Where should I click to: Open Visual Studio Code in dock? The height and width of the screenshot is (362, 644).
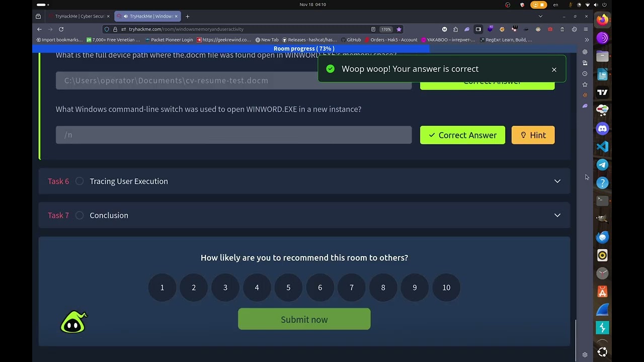click(602, 147)
